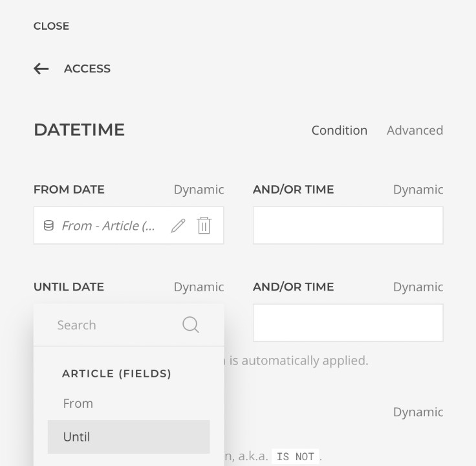Focus the And/Or Time field for Until Date
Image resolution: width=476 pixels, height=466 pixels.
[348, 322]
